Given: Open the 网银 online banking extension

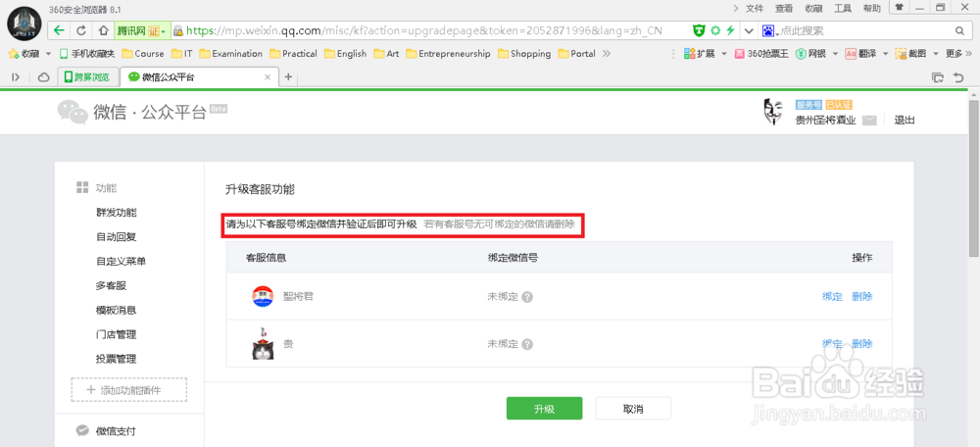Looking at the screenshot, I should click(810, 54).
